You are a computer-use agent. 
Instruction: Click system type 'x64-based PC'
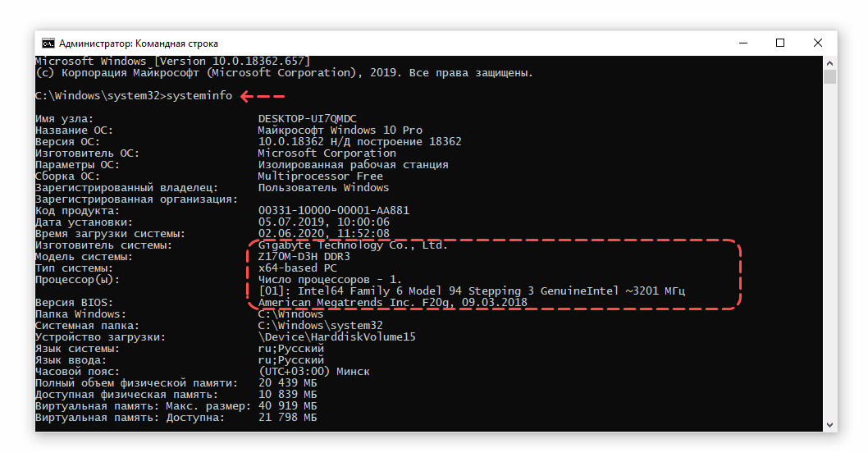pos(297,268)
